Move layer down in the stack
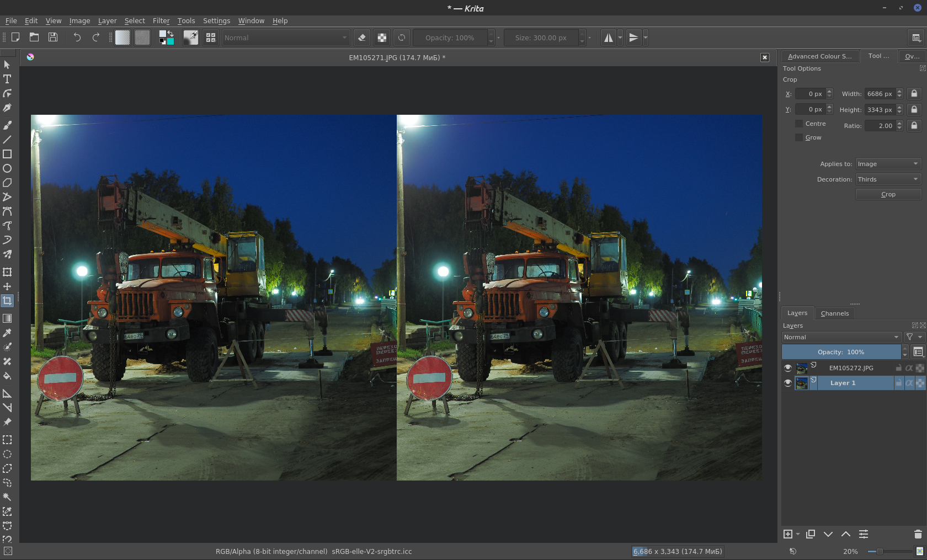This screenshot has height=560, width=927. click(828, 534)
